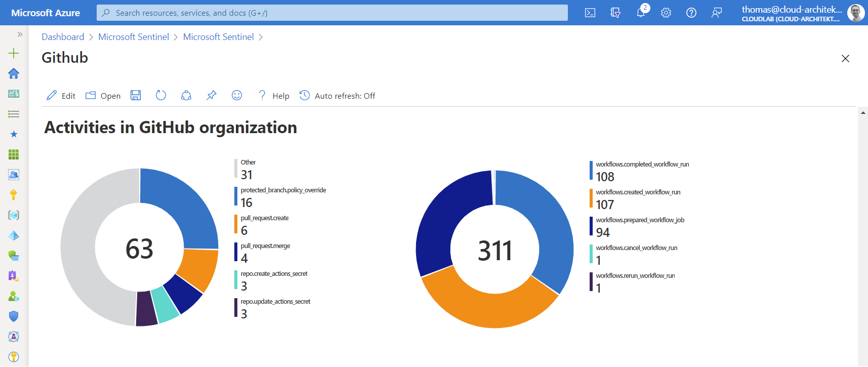Click workflows.rerun_workflow_run legend entry
The width and height of the screenshot is (868, 367).
[x=633, y=282]
